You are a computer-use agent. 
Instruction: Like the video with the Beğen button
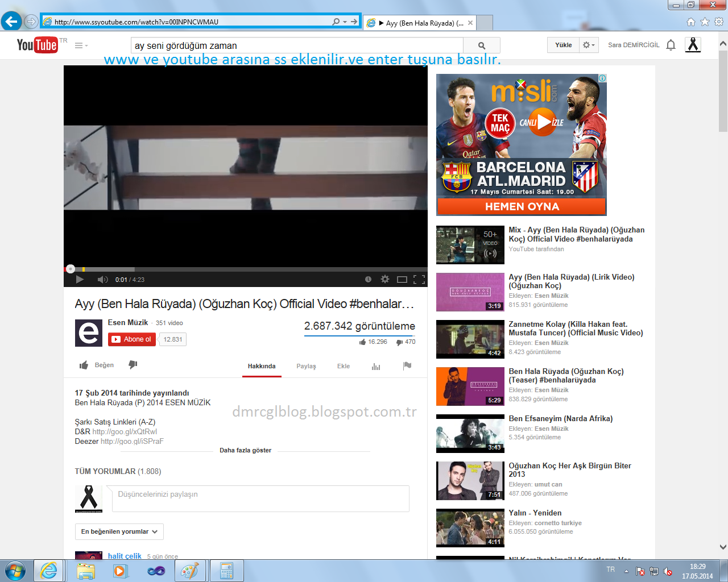point(97,365)
